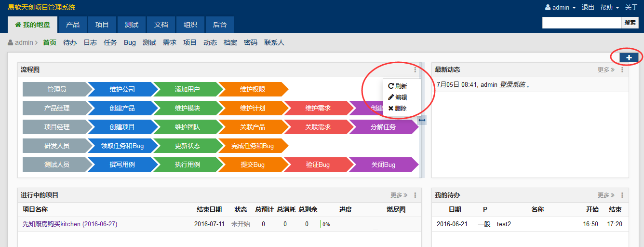The height and width of the screenshot is (247, 644).
Task: Open the 进行中的项目 panel three-dot menu
Action: (x=415, y=195)
